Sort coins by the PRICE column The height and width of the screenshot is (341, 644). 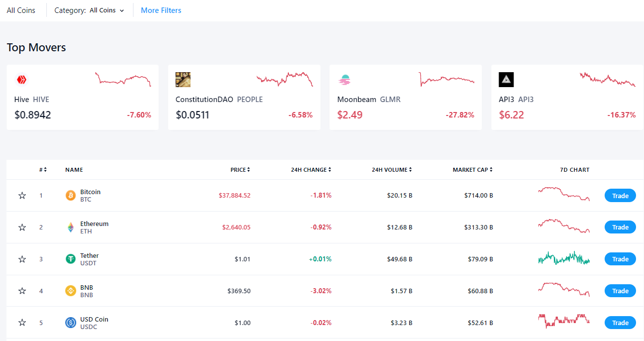240,170
